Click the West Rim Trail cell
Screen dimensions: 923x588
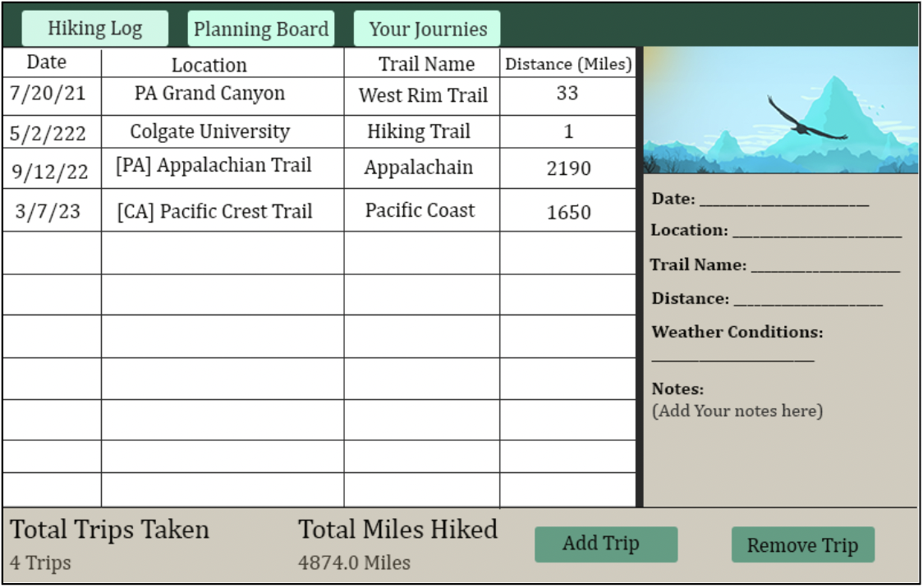tap(422, 93)
